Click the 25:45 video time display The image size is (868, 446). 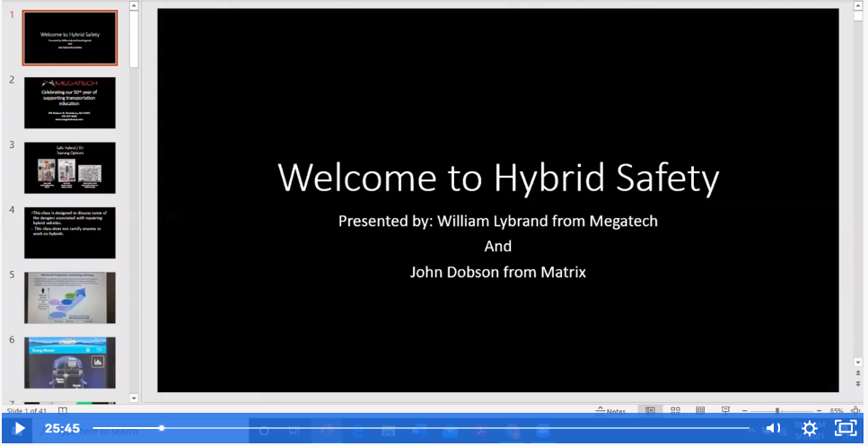pos(62,428)
